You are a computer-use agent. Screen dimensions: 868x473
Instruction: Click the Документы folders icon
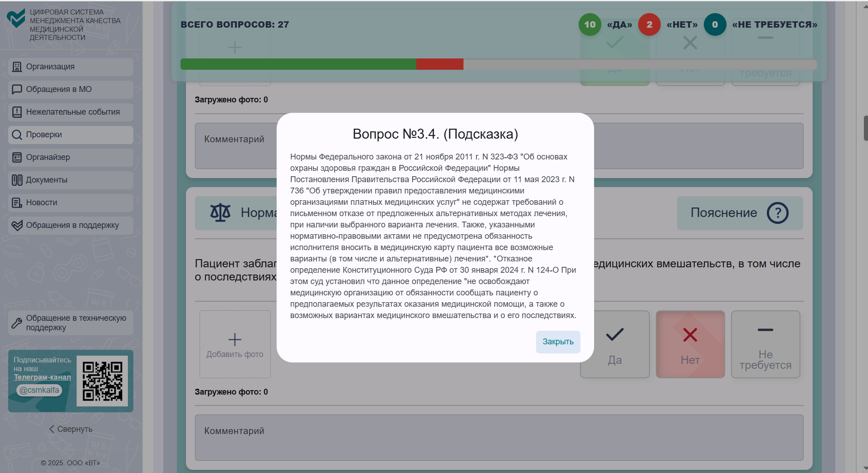17,180
